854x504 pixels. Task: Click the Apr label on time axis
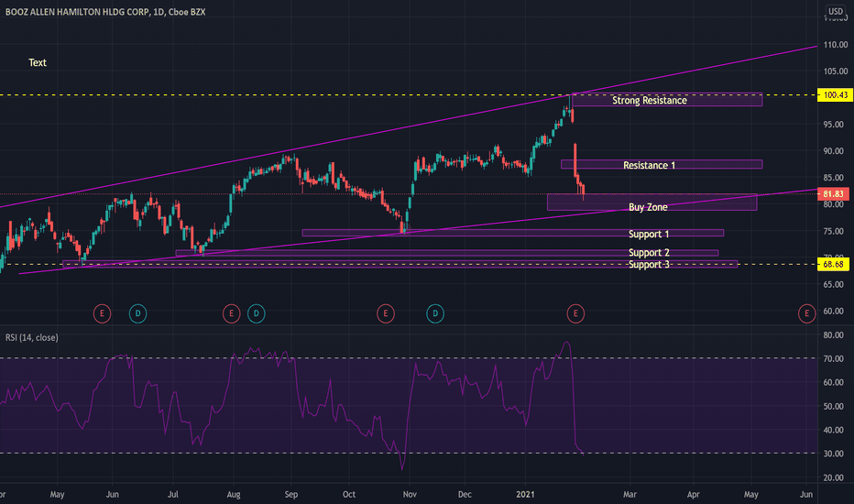694,495
